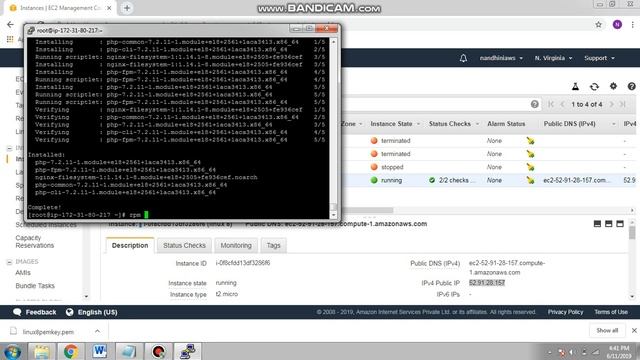Maximize the details pane layout icon

pyautogui.click(x=620, y=224)
